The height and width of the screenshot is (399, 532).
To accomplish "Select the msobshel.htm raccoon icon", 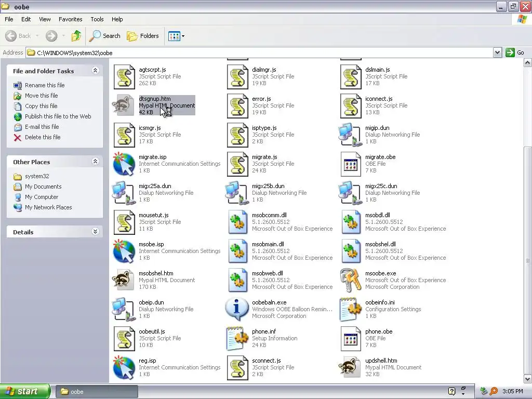I will (123, 280).
